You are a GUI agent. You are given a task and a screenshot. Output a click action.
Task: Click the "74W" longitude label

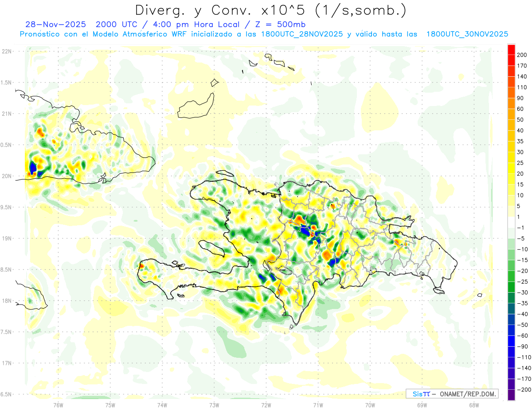pyautogui.click(x=162, y=404)
